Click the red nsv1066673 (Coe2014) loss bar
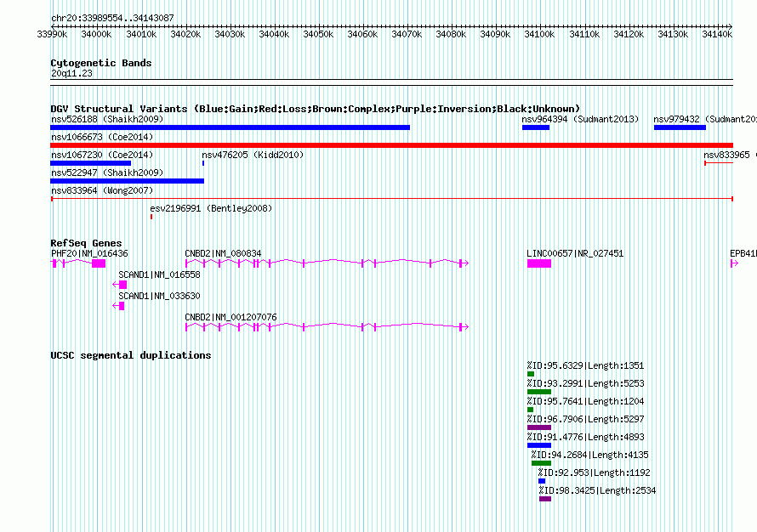The width and height of the screenshot is (757, 532). click(391, 145)
